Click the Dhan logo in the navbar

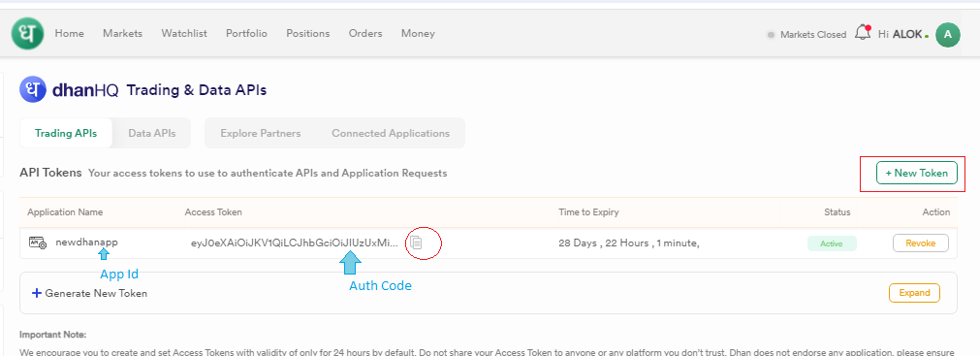pyautogui.click(x=27, y=33)
